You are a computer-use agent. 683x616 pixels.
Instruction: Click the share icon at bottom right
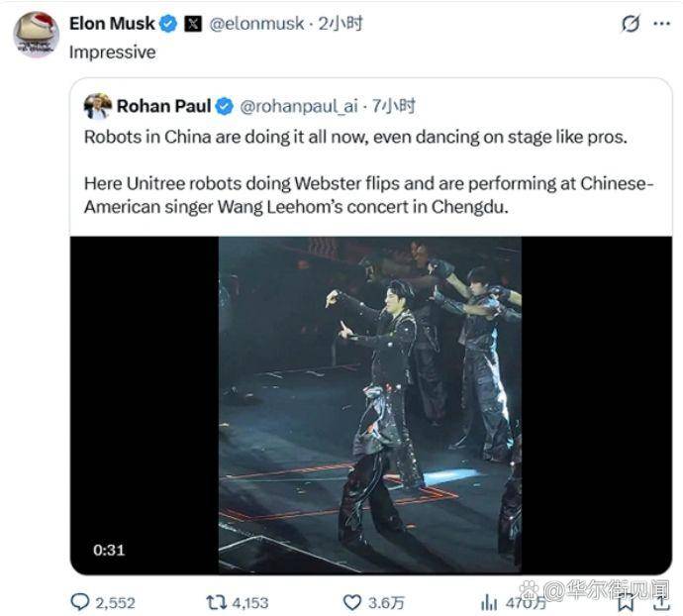click(x=660, y=601)
